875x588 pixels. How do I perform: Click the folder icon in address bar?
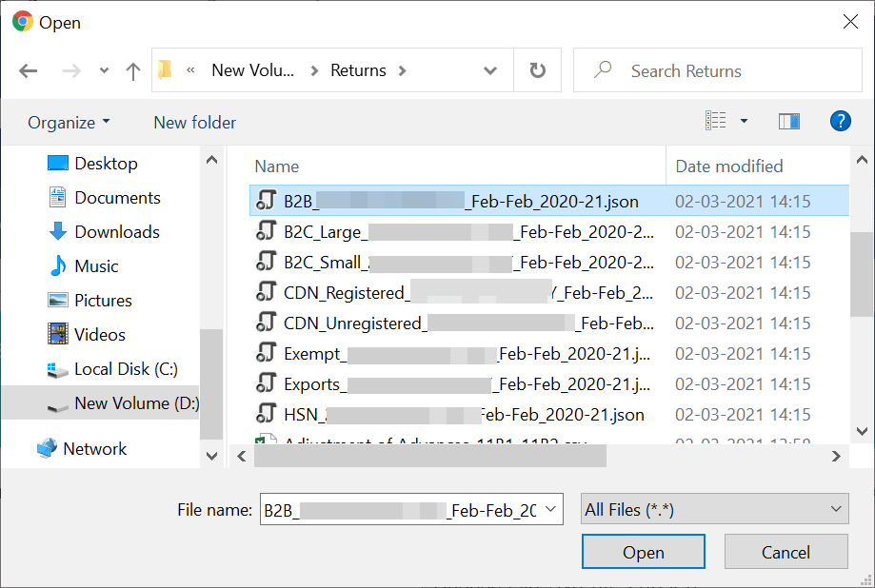pyautogui.click(x=165, y=70)
